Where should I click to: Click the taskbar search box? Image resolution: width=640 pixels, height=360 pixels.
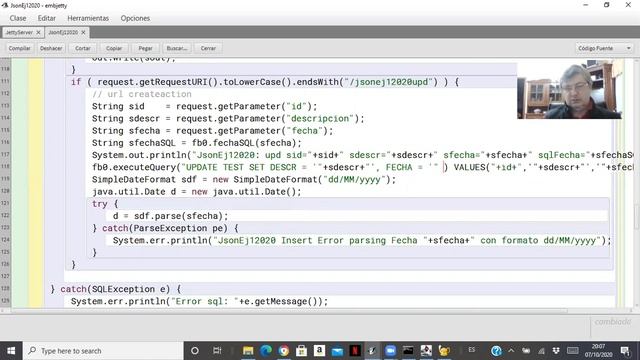pyautogui.click(x=103, y=351)
